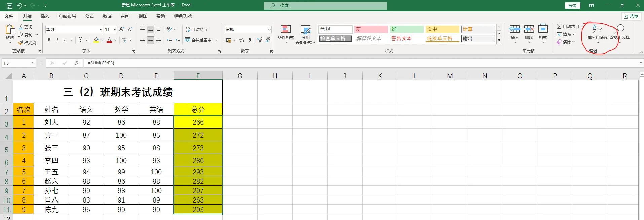Click the comma style icon
The image size is (644, 220).
tap(250, 40)
